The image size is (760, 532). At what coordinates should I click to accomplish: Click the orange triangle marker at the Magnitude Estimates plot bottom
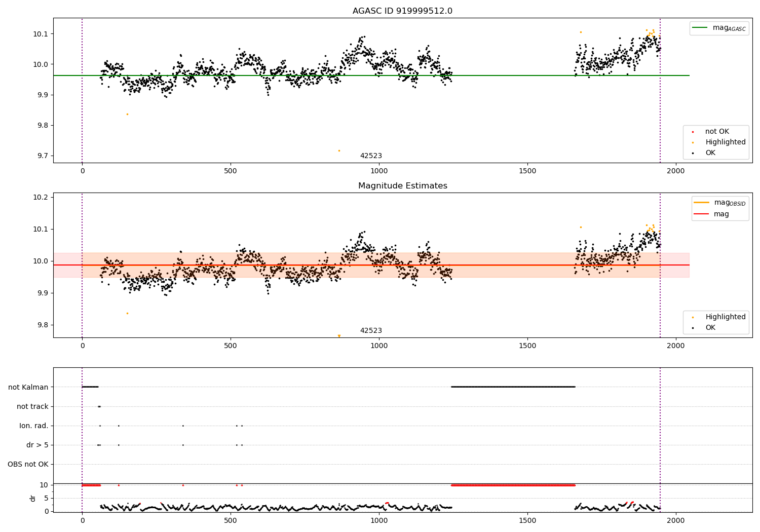[339, 336]
